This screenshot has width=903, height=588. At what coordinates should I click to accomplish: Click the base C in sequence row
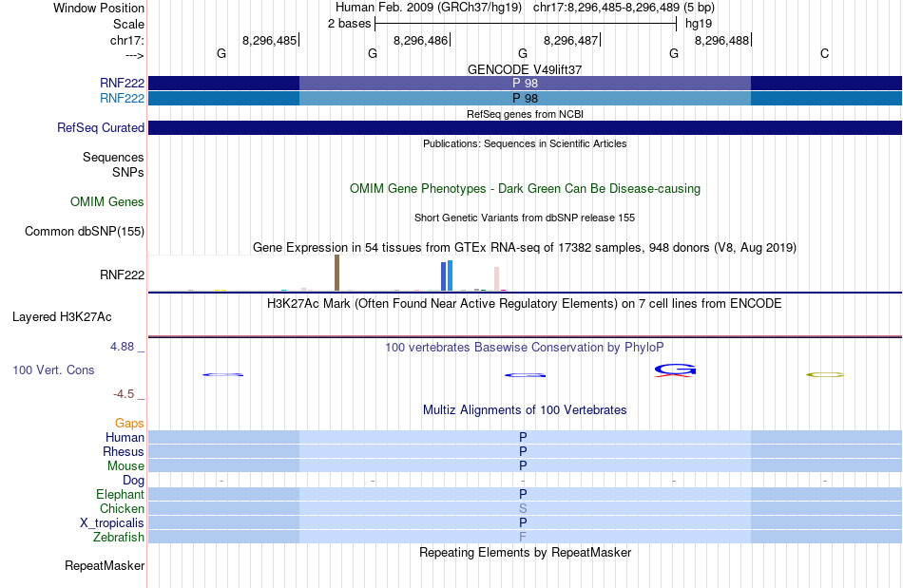[x=825, y=53]
